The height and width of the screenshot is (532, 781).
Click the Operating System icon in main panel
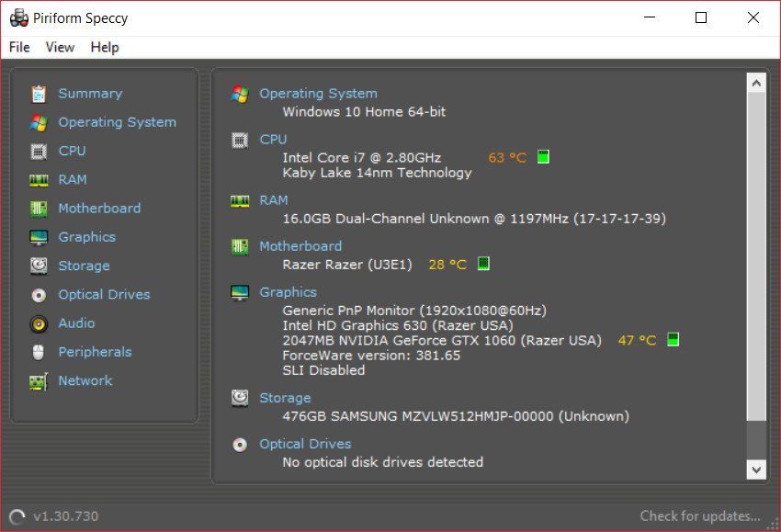[239, 93]
